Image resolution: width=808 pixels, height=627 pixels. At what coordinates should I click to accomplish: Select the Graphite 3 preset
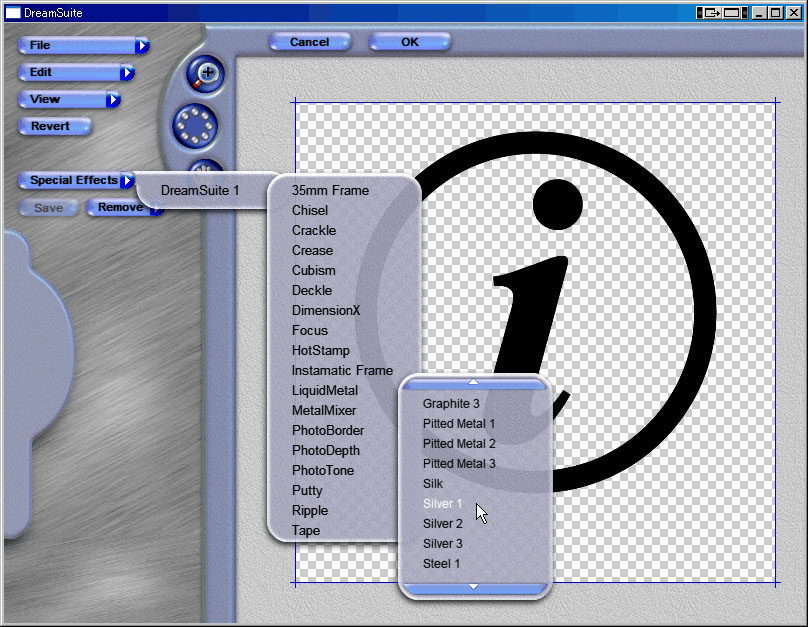point(451,404)
